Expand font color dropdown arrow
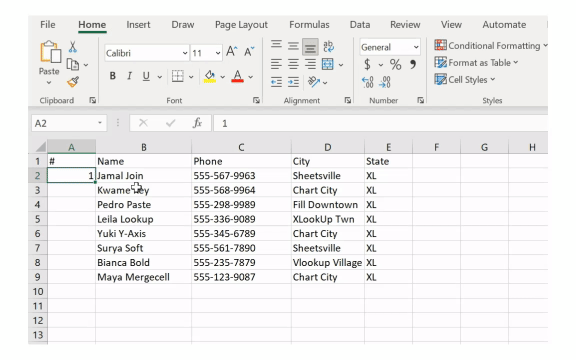 [251, 77]
